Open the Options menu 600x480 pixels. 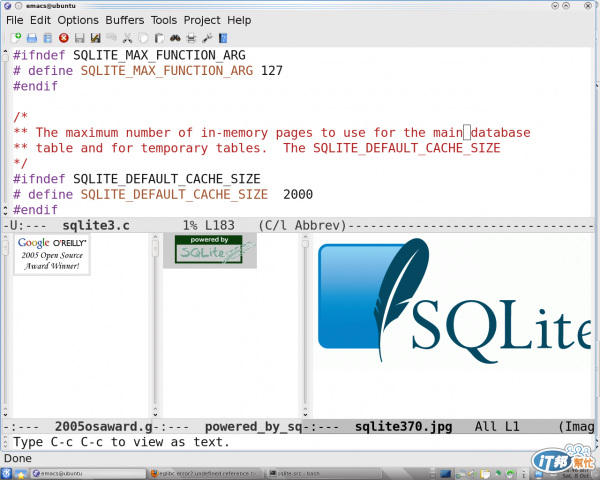[x=78, y=20]
